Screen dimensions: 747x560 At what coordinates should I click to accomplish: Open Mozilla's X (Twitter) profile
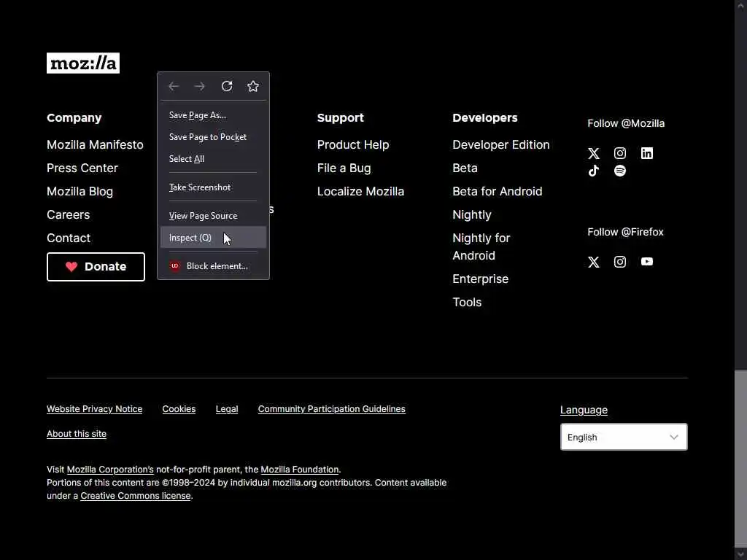594,153
